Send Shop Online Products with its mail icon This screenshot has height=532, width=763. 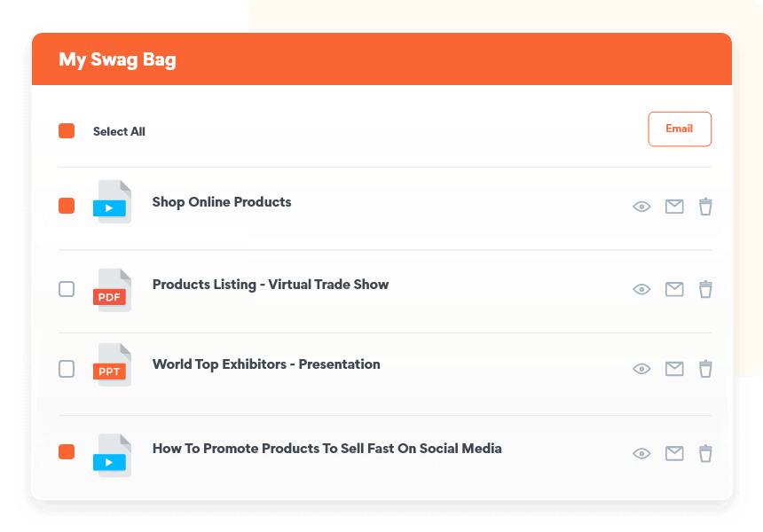674,206
